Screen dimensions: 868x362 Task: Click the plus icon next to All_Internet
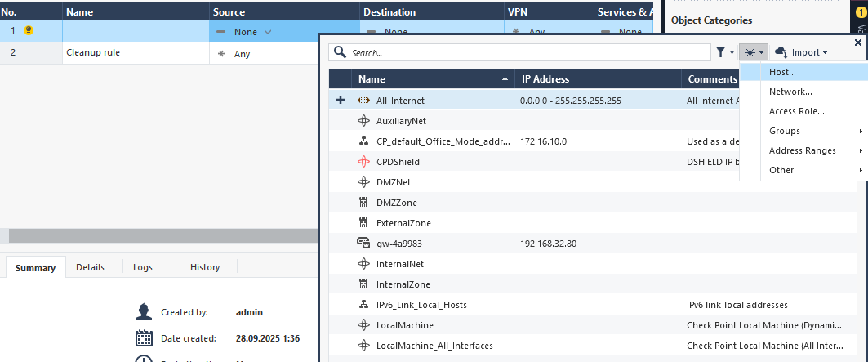341,100
